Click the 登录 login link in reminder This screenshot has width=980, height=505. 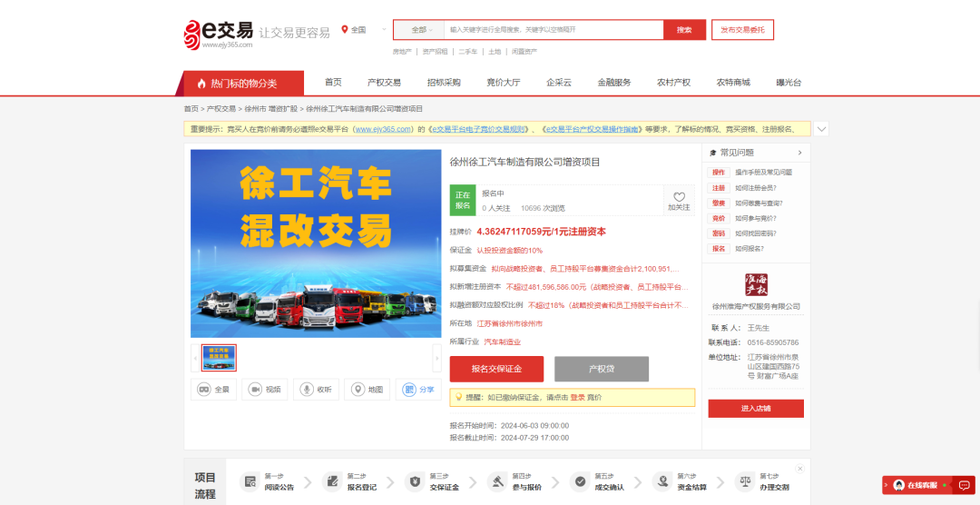click(577, 398)
